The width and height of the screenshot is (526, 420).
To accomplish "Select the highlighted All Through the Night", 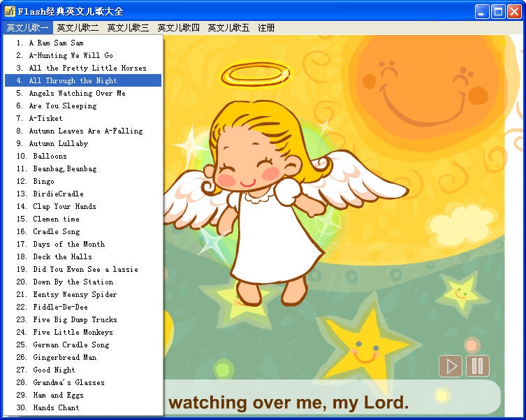I will point(73,80).
